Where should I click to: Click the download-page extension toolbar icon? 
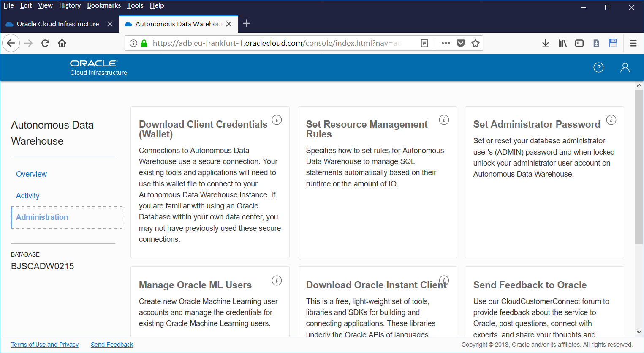(596, 43)
